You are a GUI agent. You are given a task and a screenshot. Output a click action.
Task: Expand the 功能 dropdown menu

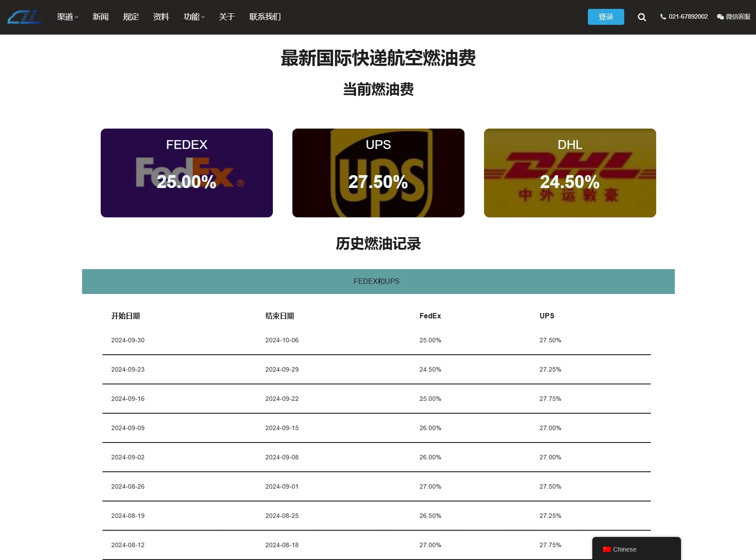click(194, 17)
